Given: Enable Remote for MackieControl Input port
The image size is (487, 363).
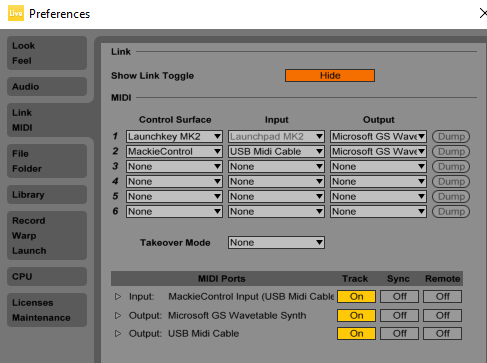Looking at the screenshot, I should (442, 296).
